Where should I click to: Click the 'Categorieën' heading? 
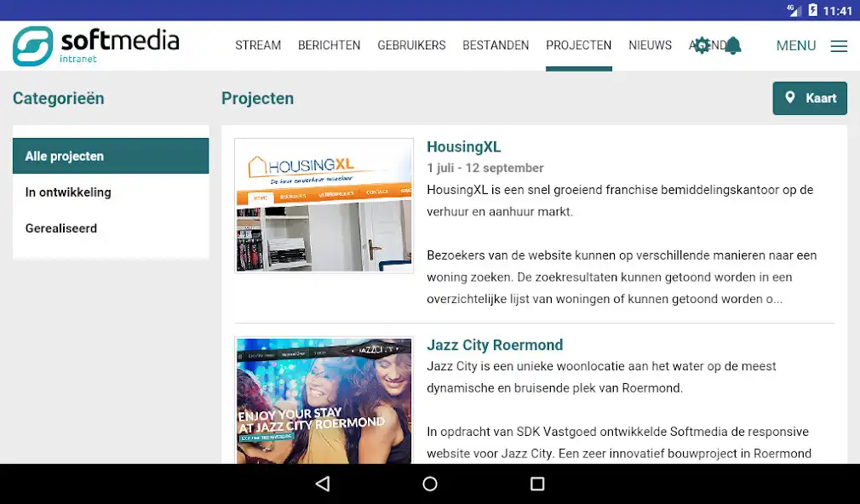coord(58,98)
